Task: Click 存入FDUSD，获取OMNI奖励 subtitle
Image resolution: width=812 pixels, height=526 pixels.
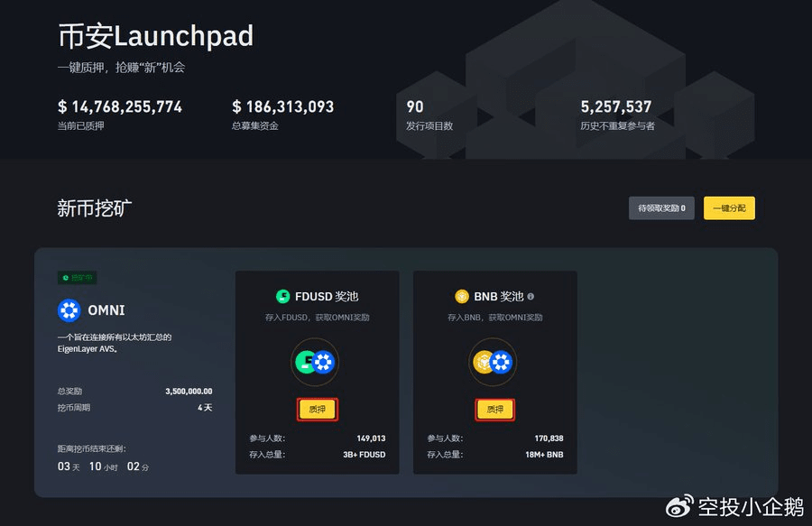Action: [317, 318]
